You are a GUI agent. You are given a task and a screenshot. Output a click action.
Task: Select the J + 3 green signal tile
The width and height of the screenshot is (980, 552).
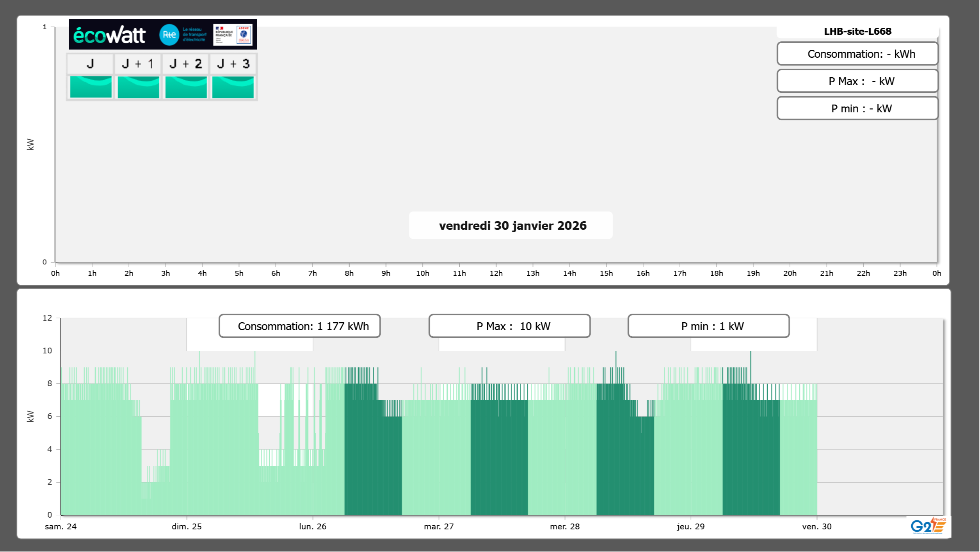tap(233, 87)
